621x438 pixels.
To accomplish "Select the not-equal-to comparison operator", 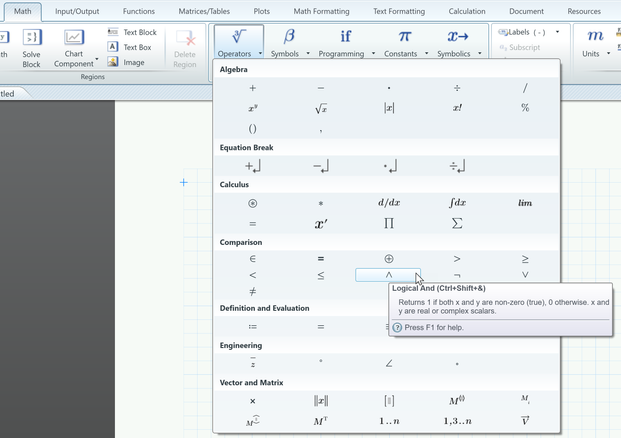I will 253,292.
